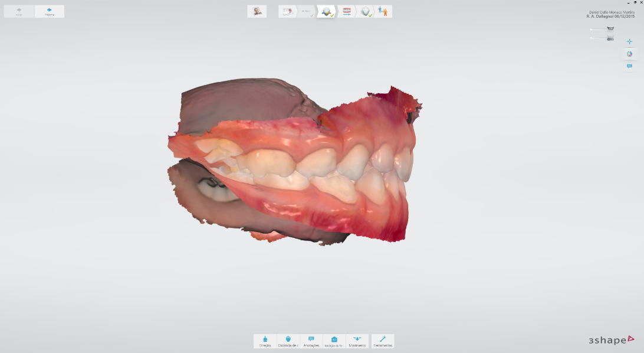Toggle upper jaw model visibility icon
Screen dimensions: 644x353
[611, 29]
